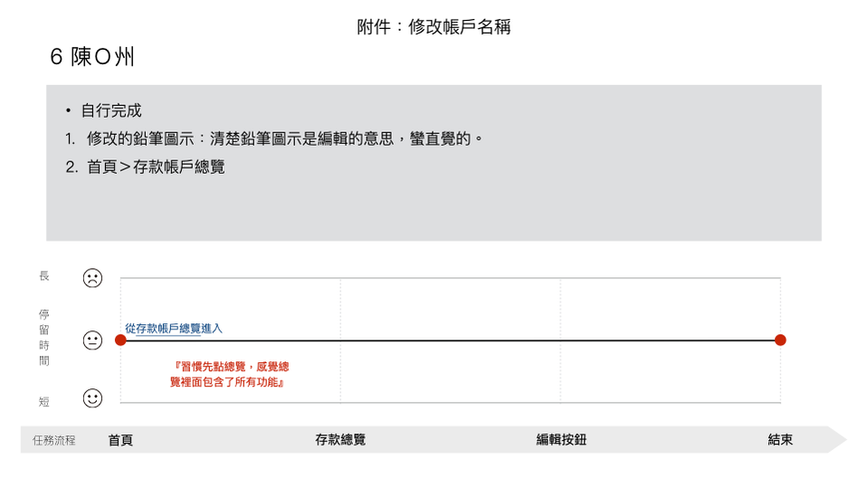
Task: Click the 短 axis label
Action: click(44, 402)
